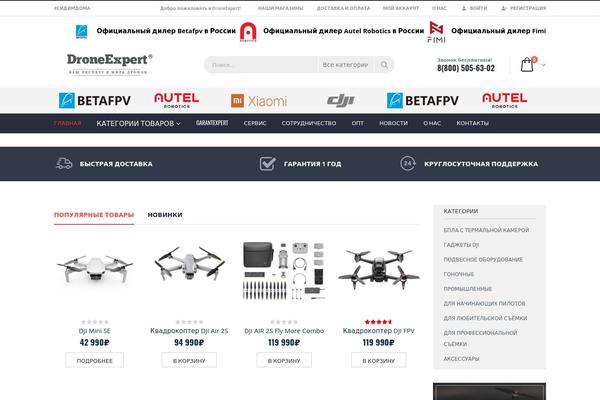Viewport: 600px width, 400px height.
Task: Click the search magnifier icon
Action: [384, 65]
